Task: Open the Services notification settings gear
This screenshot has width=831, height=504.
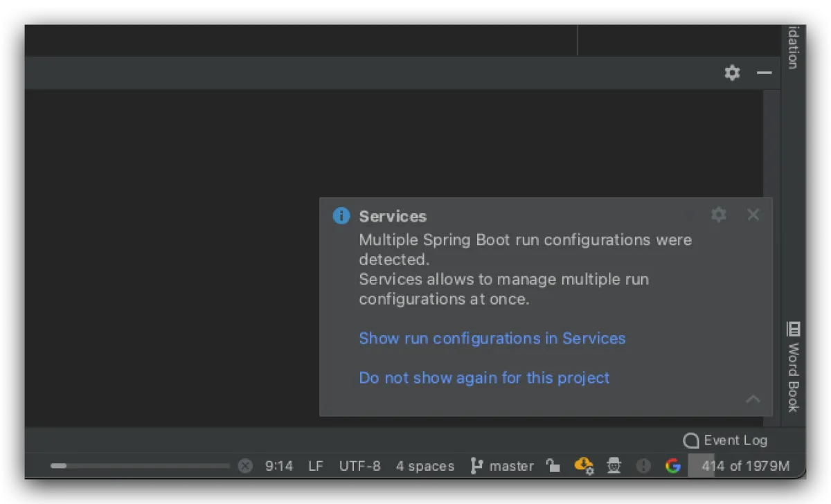Action: point(719,215)
